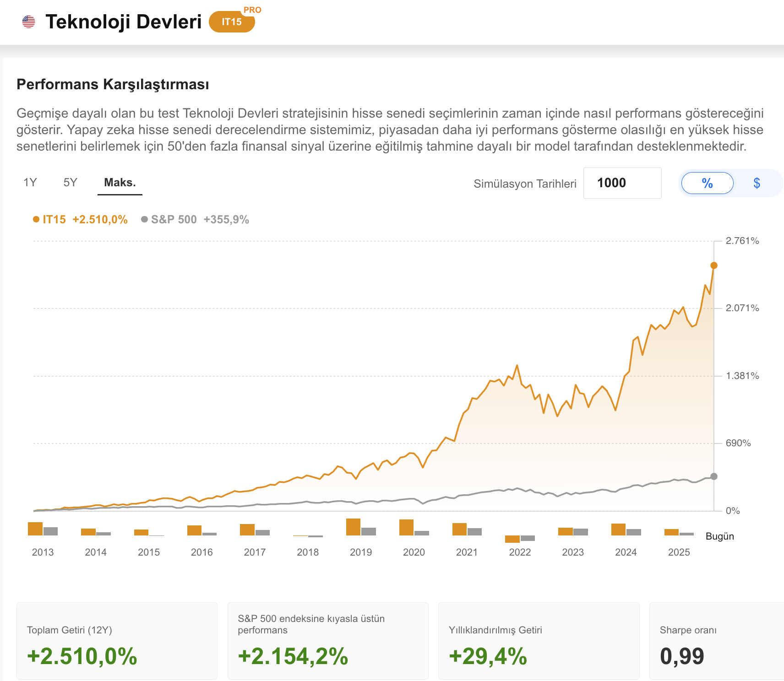Click the orange endpoint marker on IT15 line

[713, 265]
